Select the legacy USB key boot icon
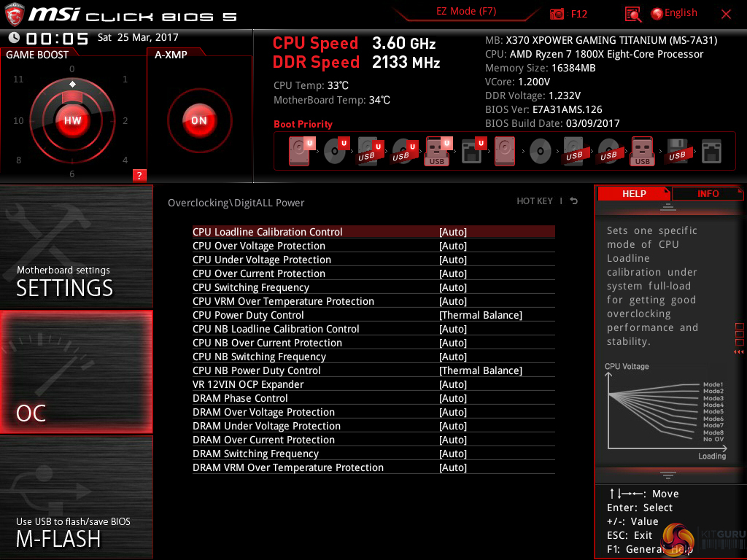 pos(642,151)
